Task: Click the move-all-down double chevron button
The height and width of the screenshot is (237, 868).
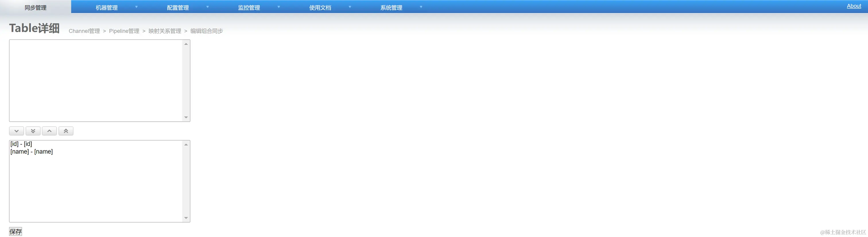Action: click(x=33, y=131)
